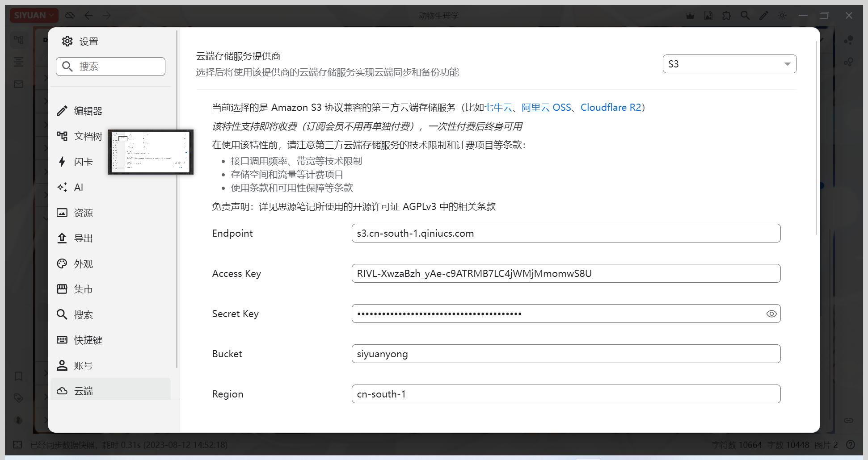Open the inbox envelope icon
Viewport: 868px width, 460px height.
pos(18,84)
